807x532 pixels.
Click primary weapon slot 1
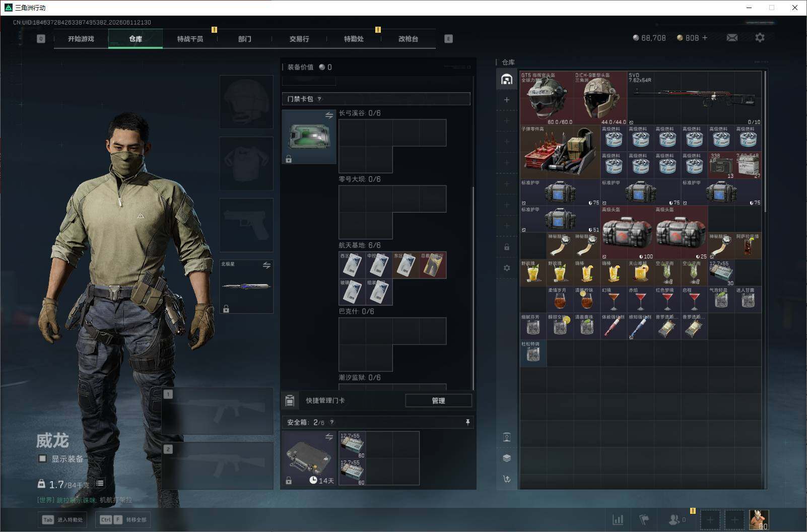(218, 412)
